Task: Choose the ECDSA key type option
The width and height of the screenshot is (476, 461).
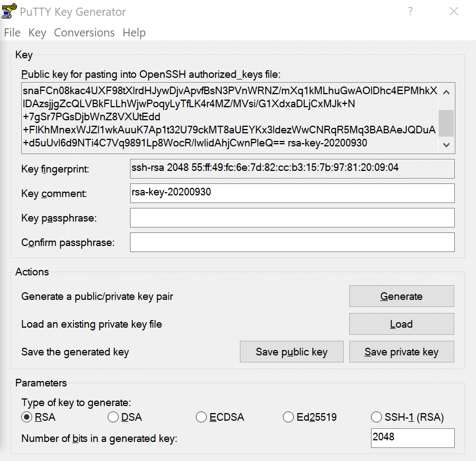Action: [x=201, y=417]
